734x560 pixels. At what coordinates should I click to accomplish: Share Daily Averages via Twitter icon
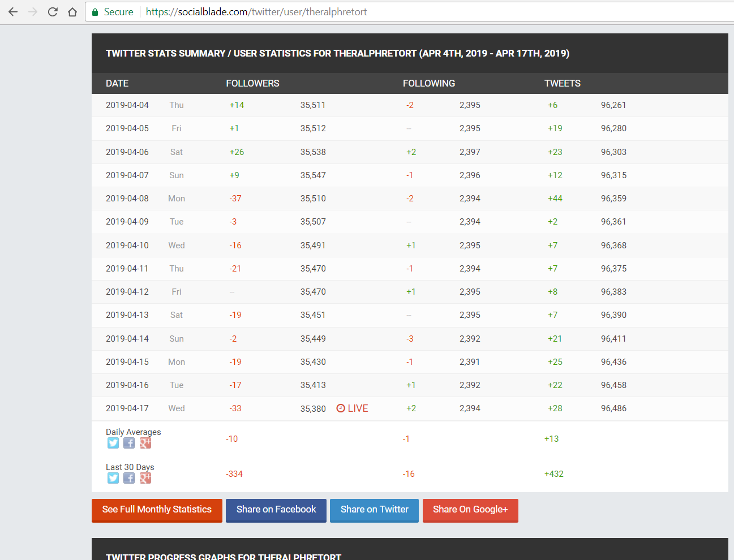[113, 443]
